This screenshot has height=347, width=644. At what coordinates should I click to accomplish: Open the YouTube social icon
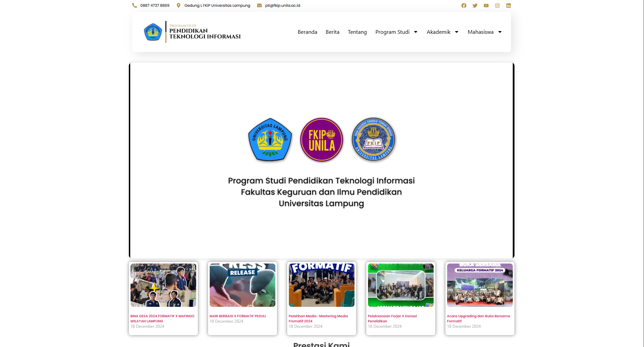(486, 5)
